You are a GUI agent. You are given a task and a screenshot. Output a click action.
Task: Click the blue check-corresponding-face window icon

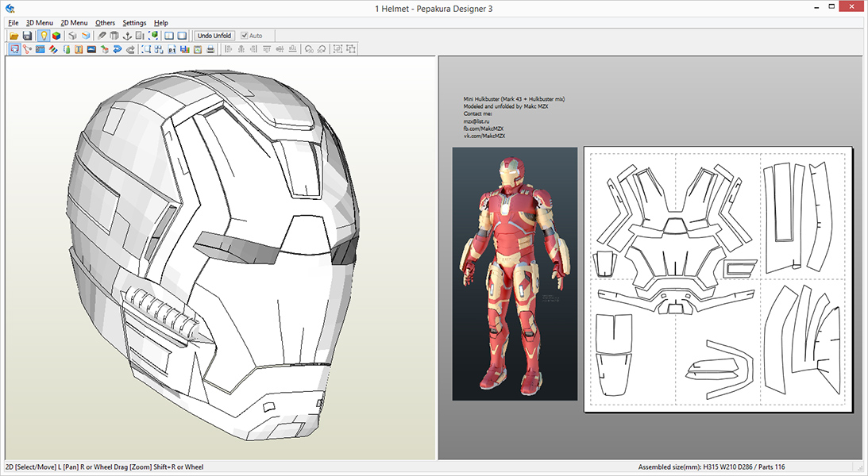pos(40,49)
